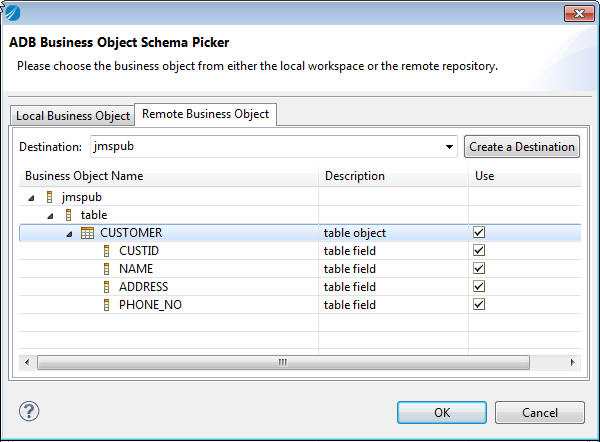The width and height of the screenshot is (600, 442).
Task: Click the CUSTID field icon
Action: [x=106, y=251]
